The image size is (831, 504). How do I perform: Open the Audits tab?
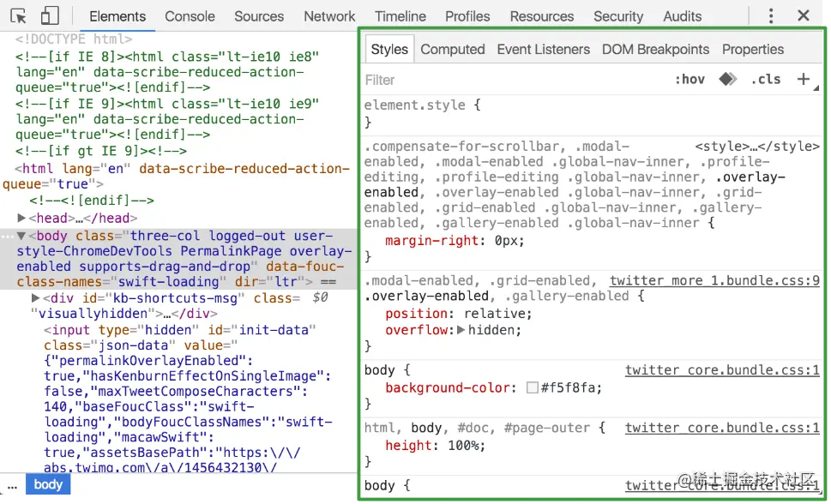682,16
